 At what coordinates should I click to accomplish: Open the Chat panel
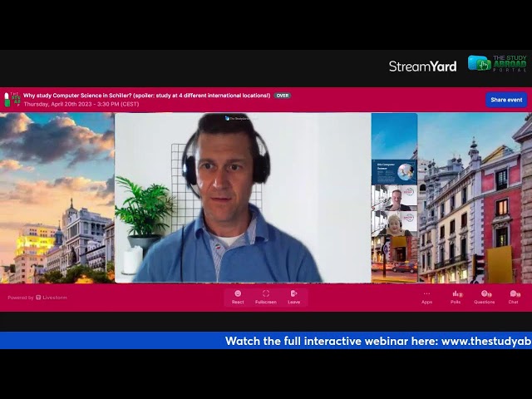click(x=514, y=298)
